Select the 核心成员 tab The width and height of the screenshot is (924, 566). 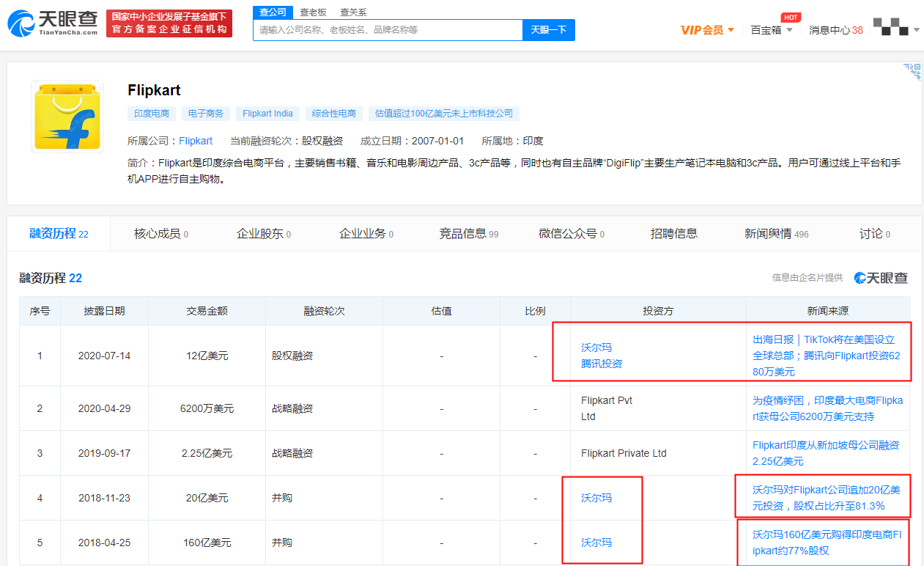[161, 234]
